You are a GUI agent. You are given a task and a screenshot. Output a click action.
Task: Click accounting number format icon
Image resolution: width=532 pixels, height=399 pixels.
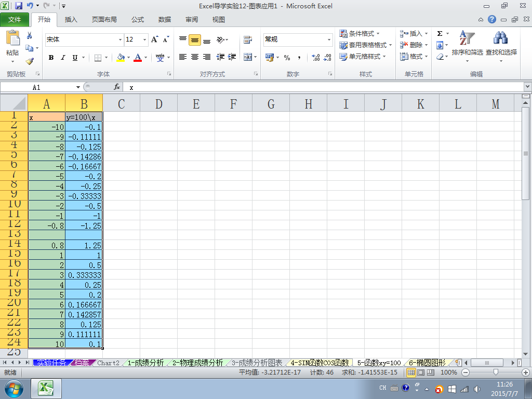click(x=270, y=57)
